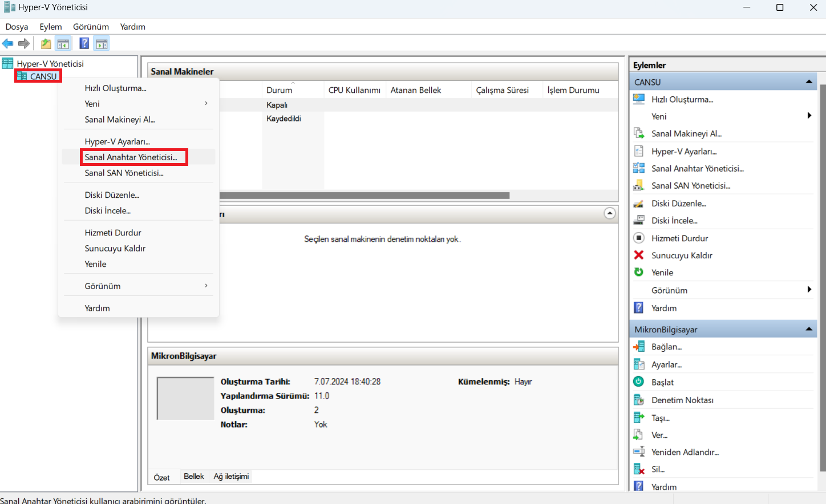
Task: Choose Hizmeti Durdur in the context menu
Action: point(139,233)
